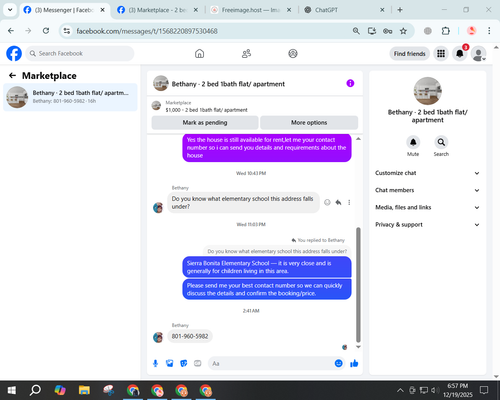Click the chat scroll up arrow

(x=358, y=139)
